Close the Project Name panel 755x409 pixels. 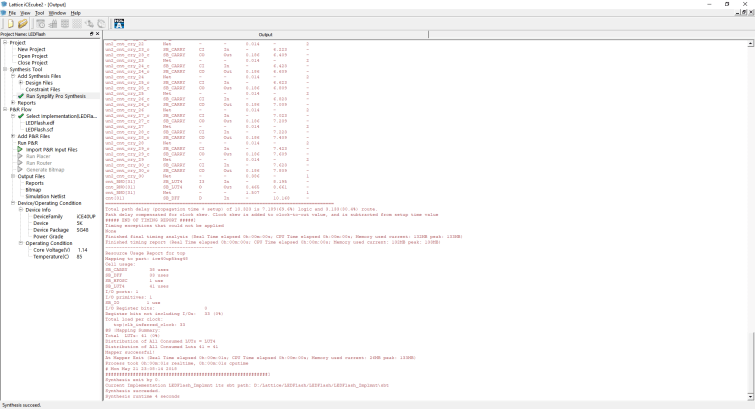[x=97, y=34]
